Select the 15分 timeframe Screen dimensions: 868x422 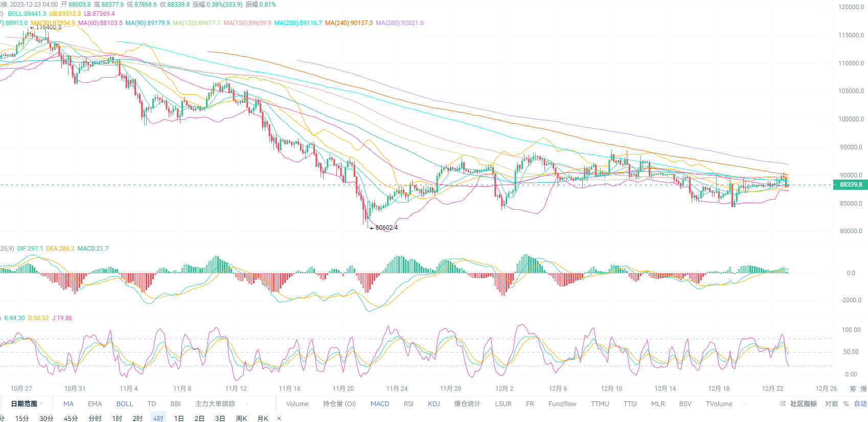[22, 418]
